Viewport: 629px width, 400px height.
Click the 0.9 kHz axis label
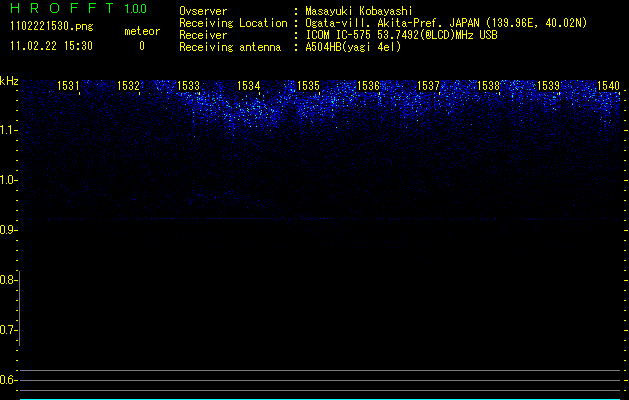7,230
